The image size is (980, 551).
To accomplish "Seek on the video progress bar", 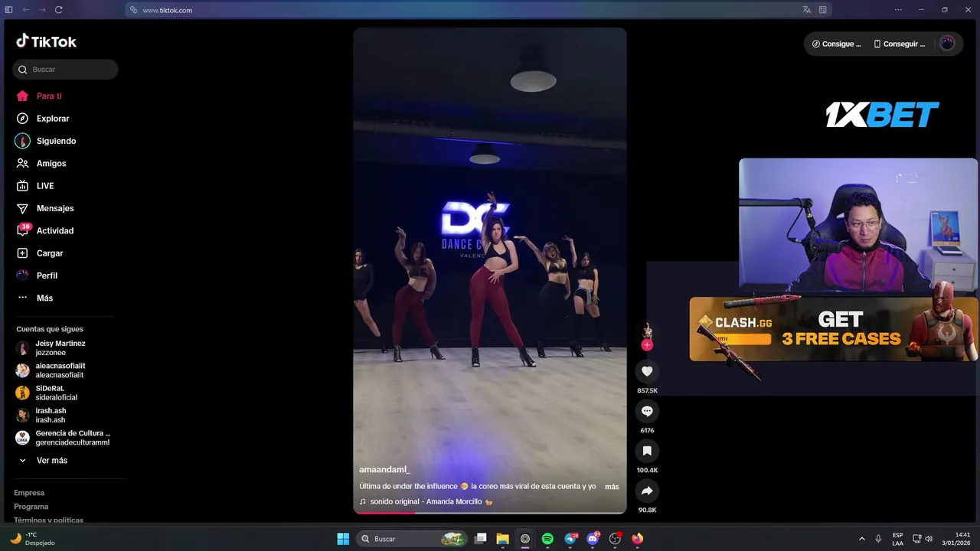I will [490, 512].
